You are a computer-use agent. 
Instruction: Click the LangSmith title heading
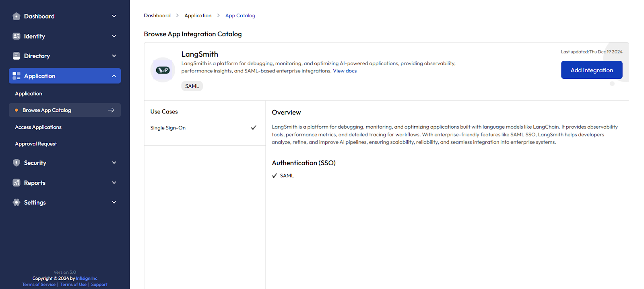pyautogui.click(x=200, y=54)
